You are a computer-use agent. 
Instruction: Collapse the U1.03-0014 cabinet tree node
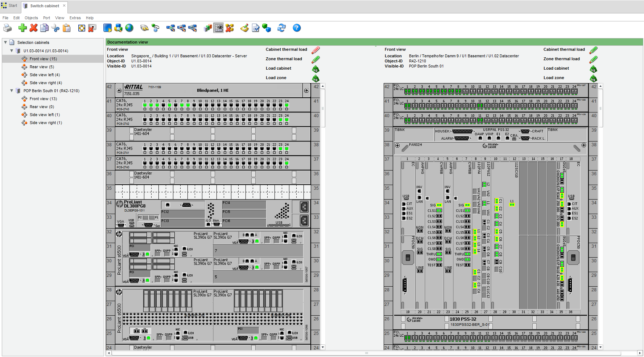pos(12,51)
